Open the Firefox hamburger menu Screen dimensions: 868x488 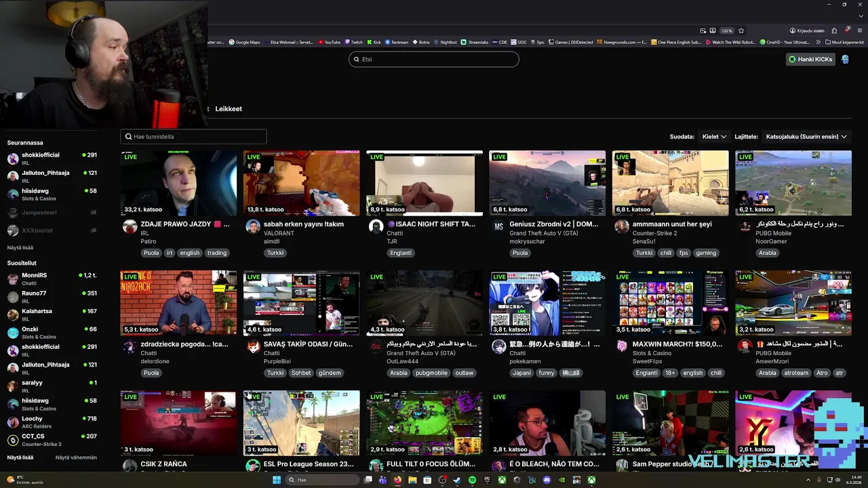pyautogui.click(x=860, y=30)
